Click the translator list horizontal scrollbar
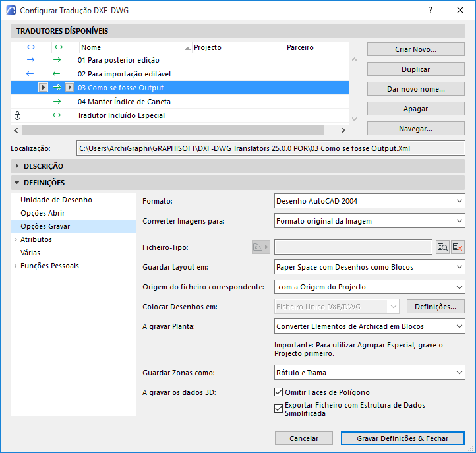The height and width of the screenshot is (453, 476). pos(173,131)
